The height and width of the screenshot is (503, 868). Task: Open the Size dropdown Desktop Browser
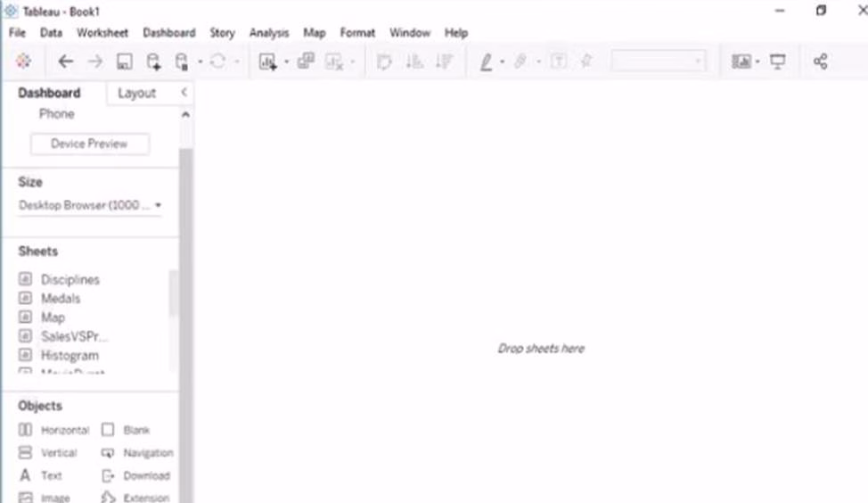click(x=89, y=205)
